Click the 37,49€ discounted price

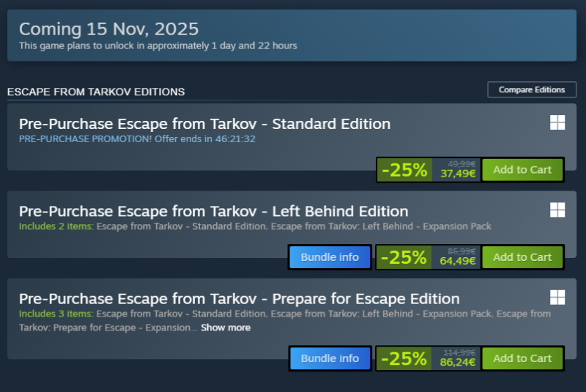coord(458,174)
